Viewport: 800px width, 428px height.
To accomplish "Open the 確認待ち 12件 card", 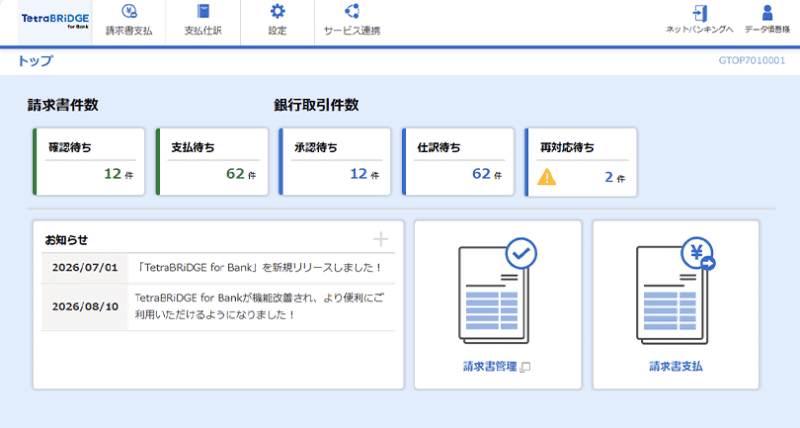I will tap(89, 162).
